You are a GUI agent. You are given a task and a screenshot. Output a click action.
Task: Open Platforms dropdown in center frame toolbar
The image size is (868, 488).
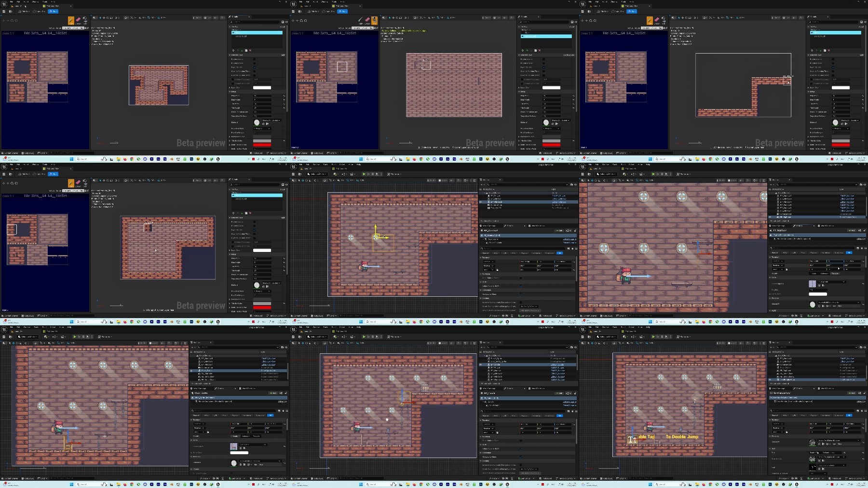click(395, 174)
